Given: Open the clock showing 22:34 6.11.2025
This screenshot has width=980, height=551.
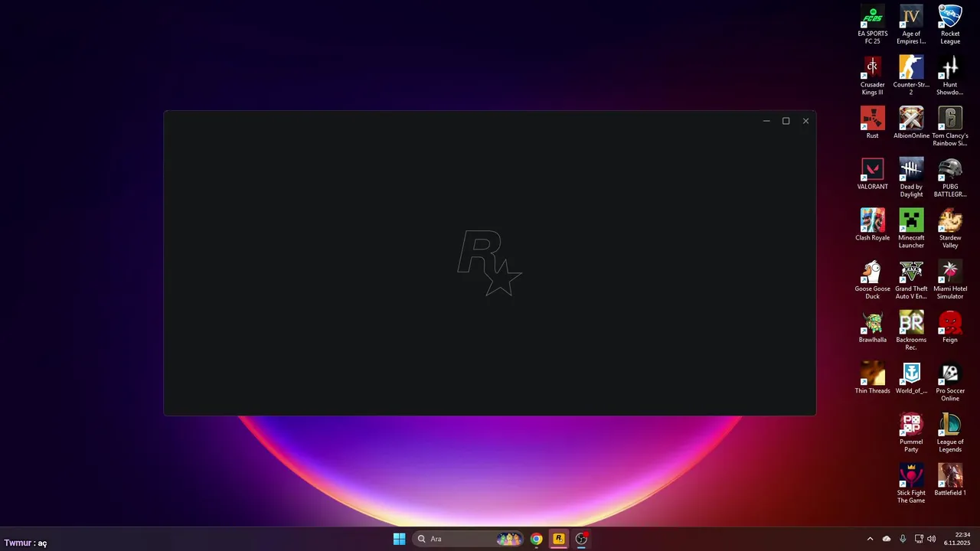Looking at the screenshot, I should (x=957, y=539).
